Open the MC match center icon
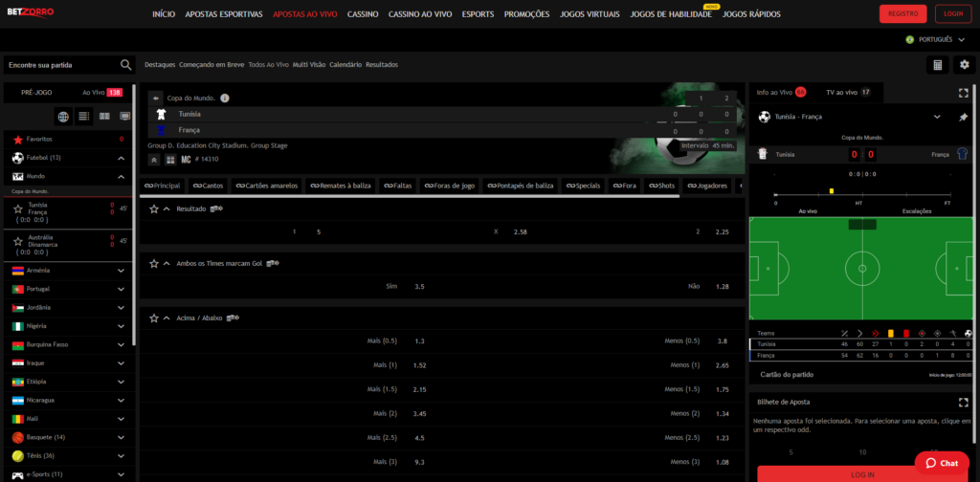Viewport: 980px width, 482px height. pos(187,159)
